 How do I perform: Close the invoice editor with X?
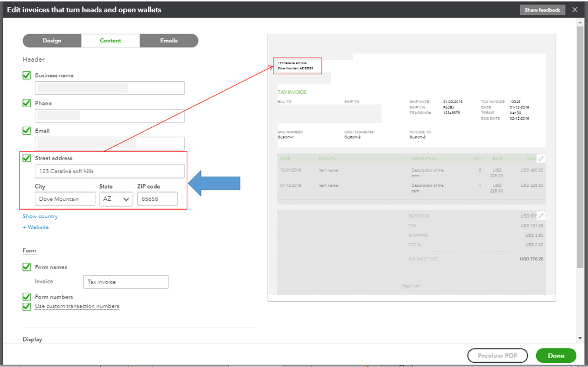coord(575,10)
